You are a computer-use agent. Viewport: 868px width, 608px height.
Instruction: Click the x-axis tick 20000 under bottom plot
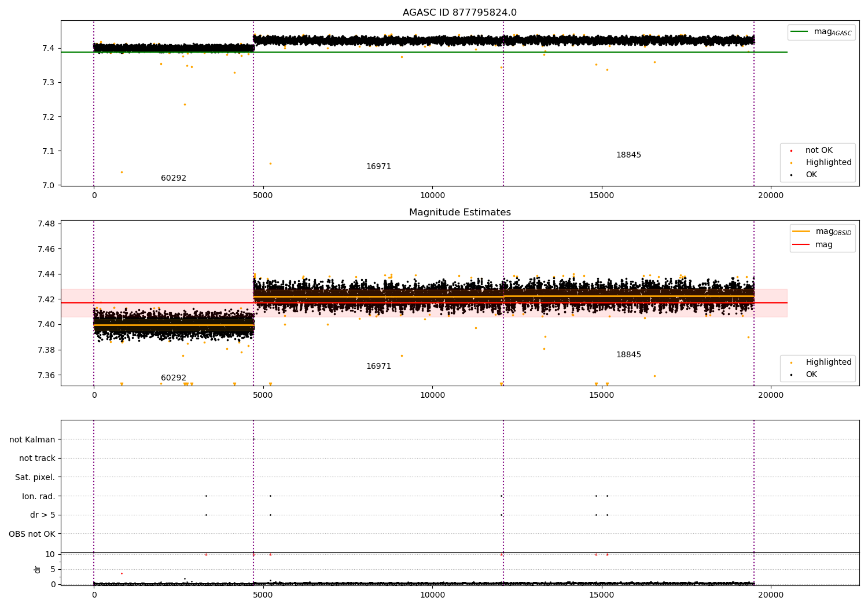[771, 595]
